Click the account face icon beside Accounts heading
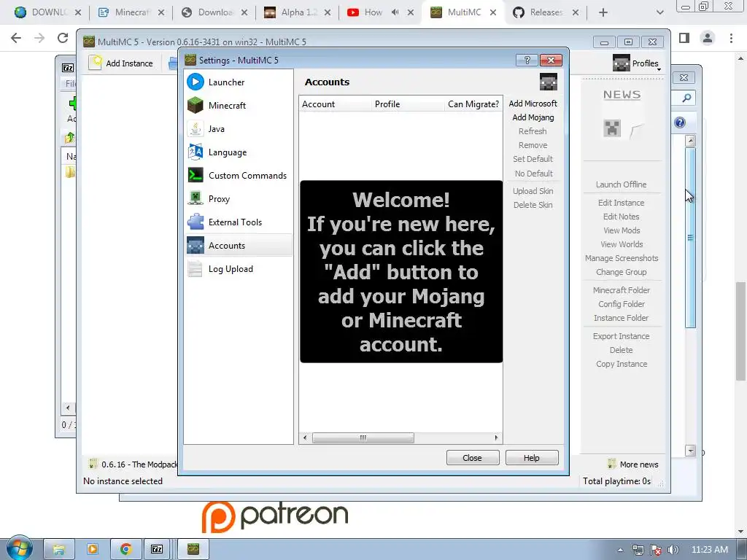This screenshot has width=747, height=560. click(x=549, y=82)
